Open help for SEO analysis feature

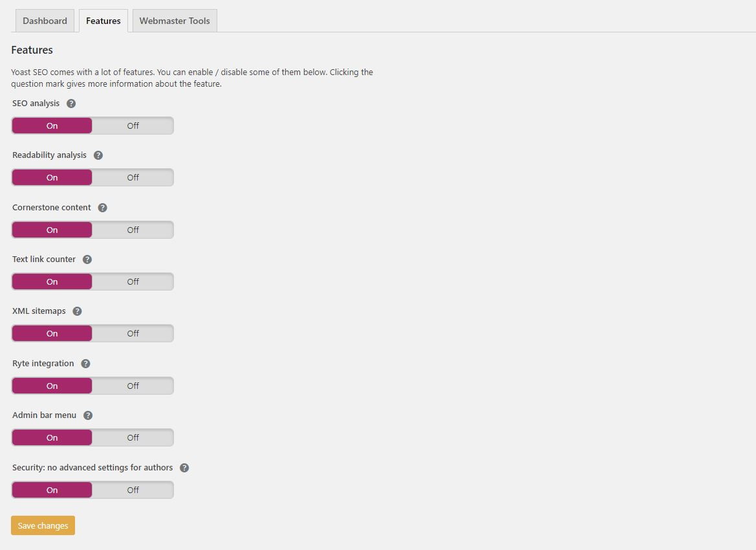(71, 103)
